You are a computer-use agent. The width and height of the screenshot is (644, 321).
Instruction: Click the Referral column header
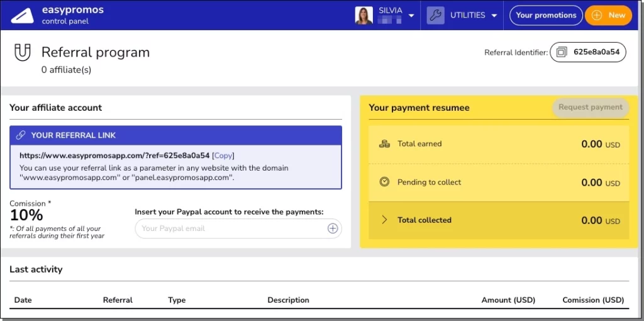point(118,300)
